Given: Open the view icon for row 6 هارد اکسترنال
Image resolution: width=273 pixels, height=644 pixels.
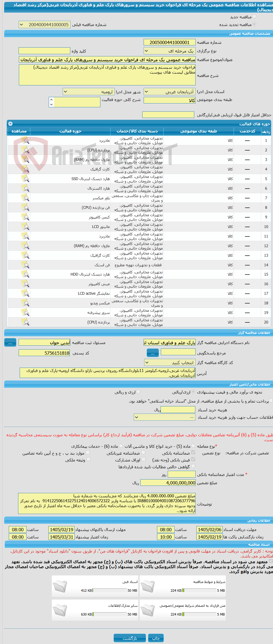Looking at the screenshot, I should 25,188.
